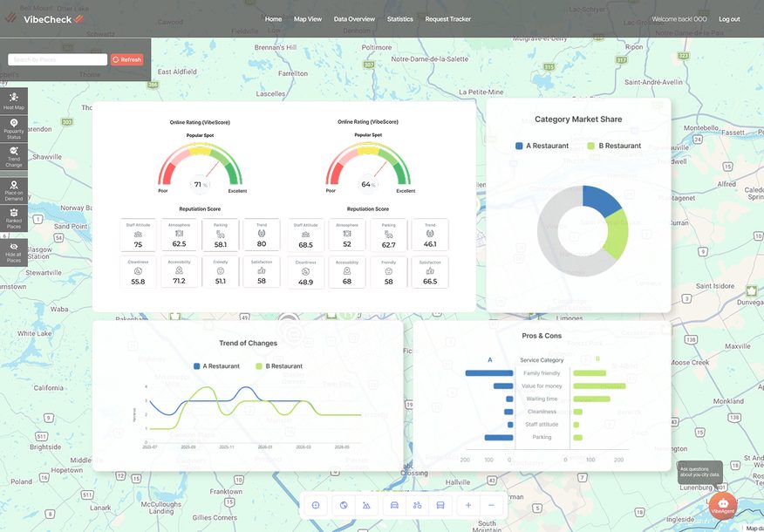Viewport: 764px width, 532px height.
Task: Open the Data Overview menu item
Action: (354, 19)
